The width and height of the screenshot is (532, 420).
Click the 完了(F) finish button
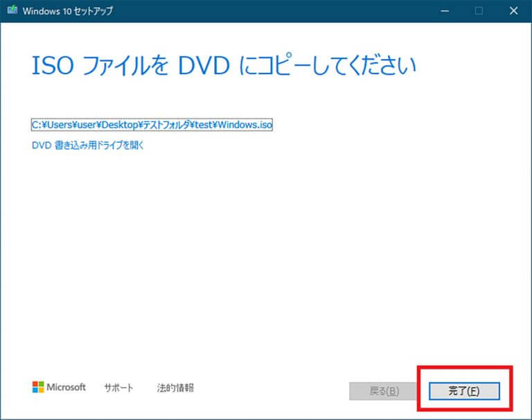464,391
